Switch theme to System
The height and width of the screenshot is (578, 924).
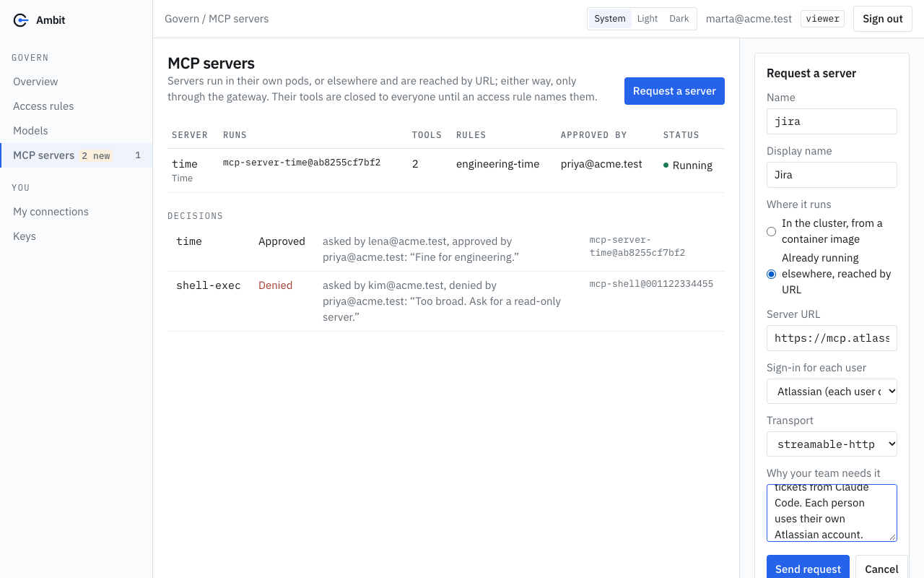click(610, 19)
